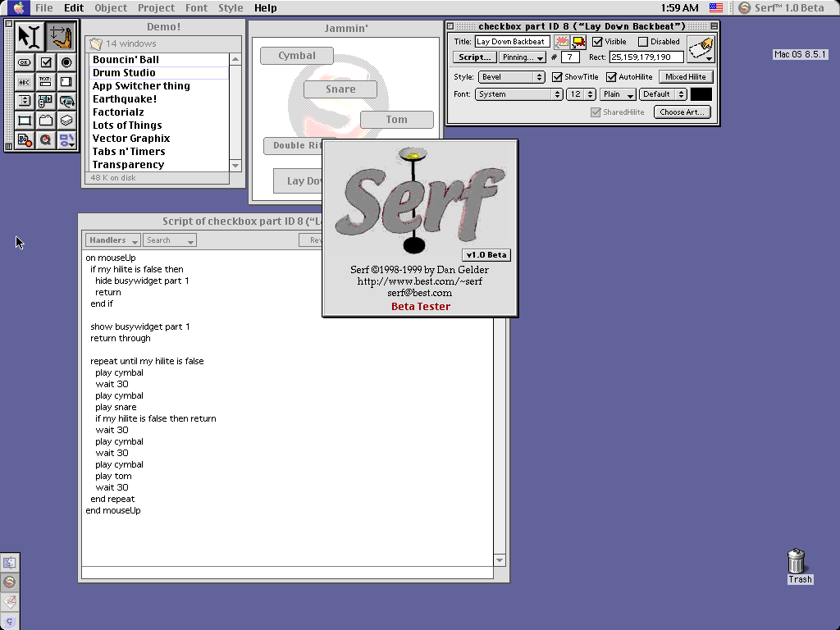Image resolution: width=840 pixels, height=630 pixels.
Task: Open the Font popup showing System
Action: point(518,94)
